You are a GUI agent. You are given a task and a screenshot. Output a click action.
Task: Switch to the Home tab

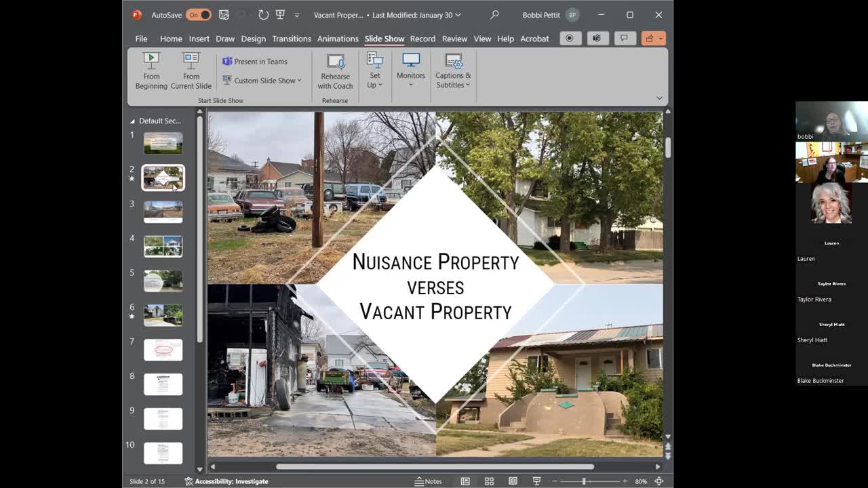(171, 39)
